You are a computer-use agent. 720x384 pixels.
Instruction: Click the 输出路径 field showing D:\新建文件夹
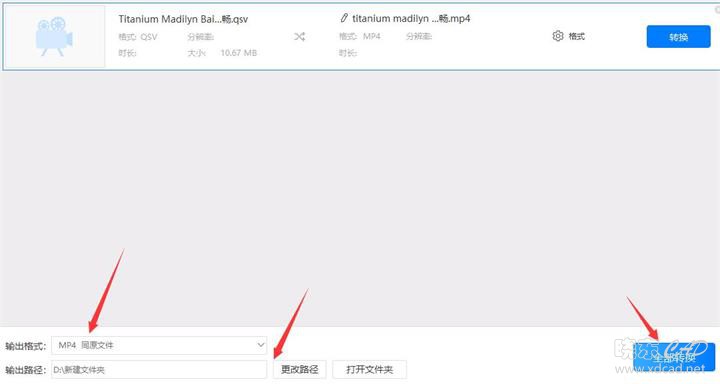[x=159, y=369]
